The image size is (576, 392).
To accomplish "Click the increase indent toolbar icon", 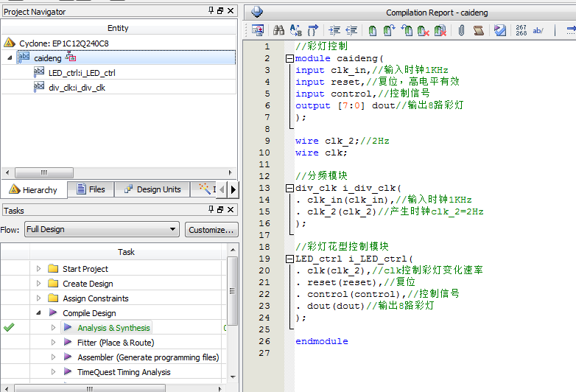I will coord(334,30).
